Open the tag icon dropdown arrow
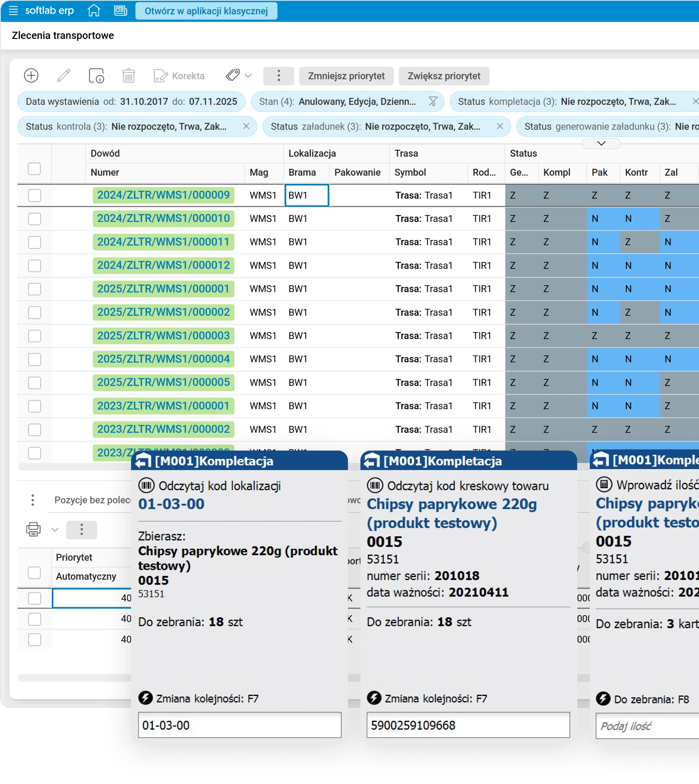The height and width of the screenshot is (784, 699). pos(248,76)
